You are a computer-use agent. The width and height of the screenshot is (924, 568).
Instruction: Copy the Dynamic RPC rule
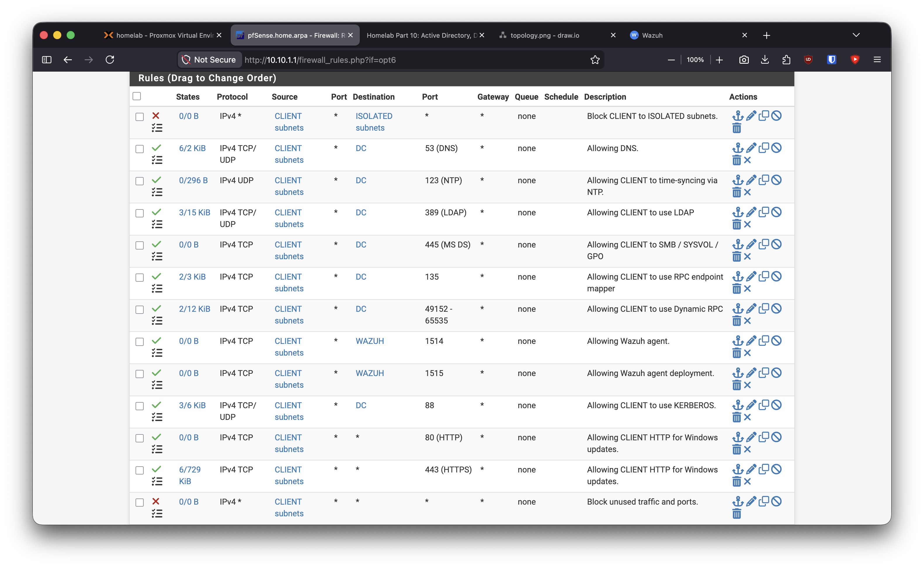(x=763, y=309)
